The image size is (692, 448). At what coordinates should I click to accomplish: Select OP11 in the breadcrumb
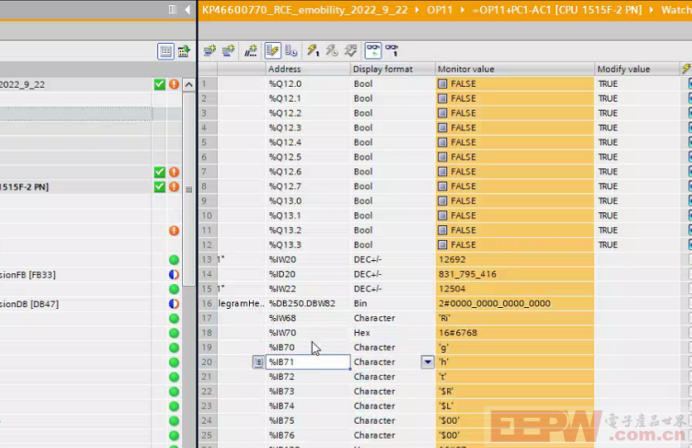point(440,10)
